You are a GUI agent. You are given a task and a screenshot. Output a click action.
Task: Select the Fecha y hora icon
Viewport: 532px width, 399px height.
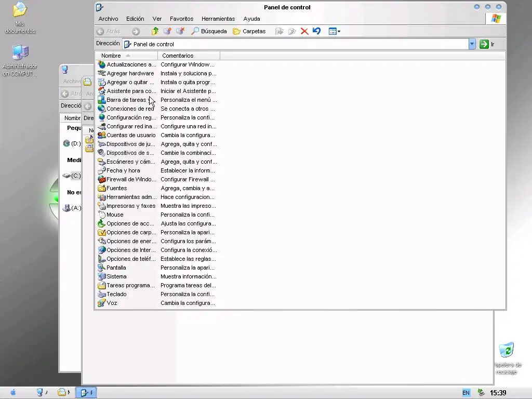pos(102,170)
